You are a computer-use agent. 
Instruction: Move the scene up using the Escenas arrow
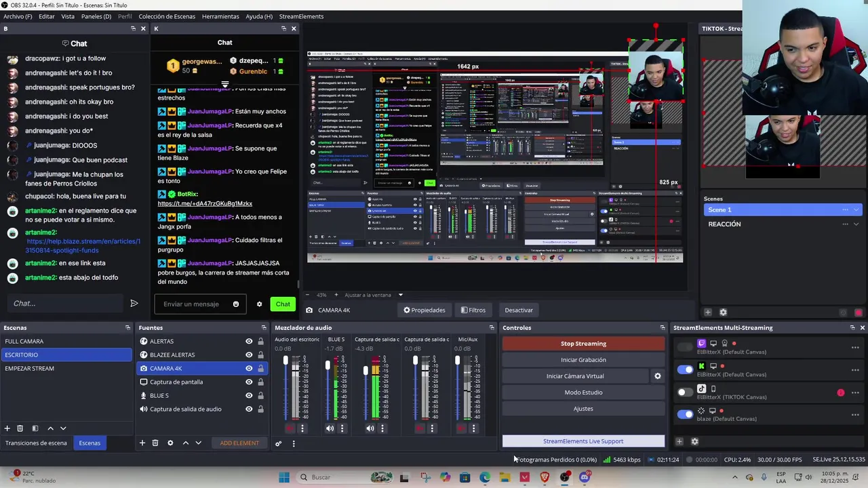pos(50,428)
